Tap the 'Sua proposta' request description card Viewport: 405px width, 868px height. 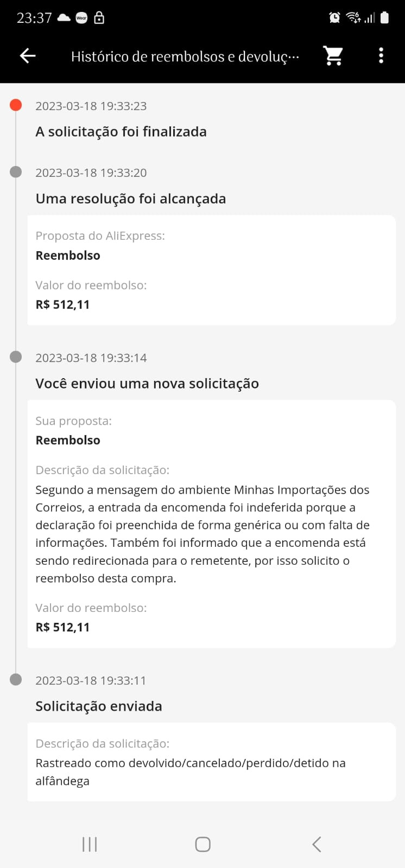[211, 524]
